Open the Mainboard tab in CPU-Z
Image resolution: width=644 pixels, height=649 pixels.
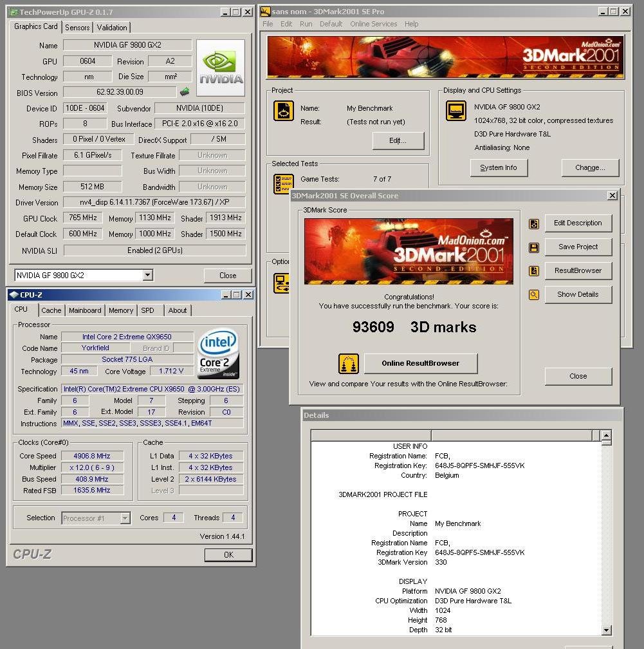click(85, 310)
